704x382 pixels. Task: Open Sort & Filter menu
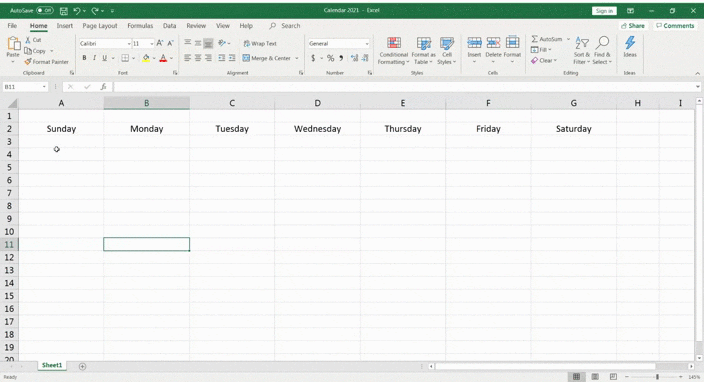coord(582,50)
